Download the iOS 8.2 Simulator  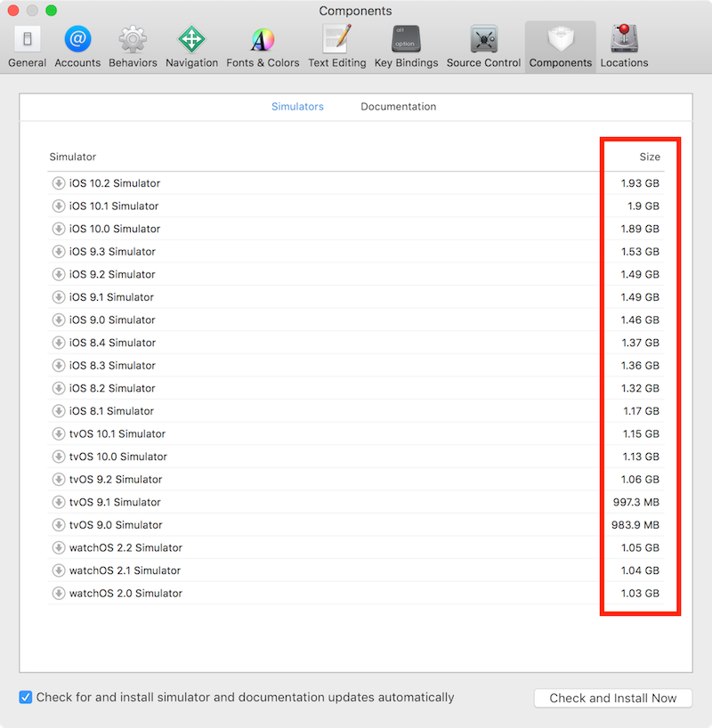click(59, 388)
